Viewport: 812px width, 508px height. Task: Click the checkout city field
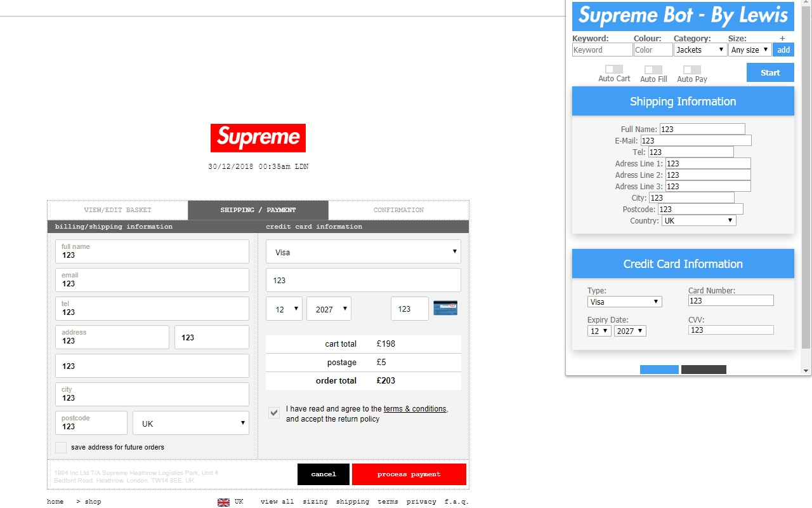pyautogui.click(x=152, y=394)
